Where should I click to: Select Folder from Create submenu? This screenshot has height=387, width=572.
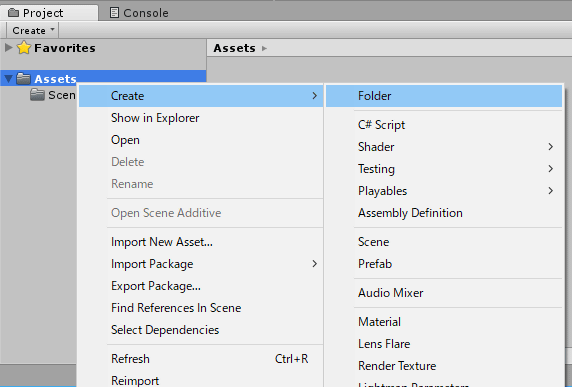coord(444,96)
